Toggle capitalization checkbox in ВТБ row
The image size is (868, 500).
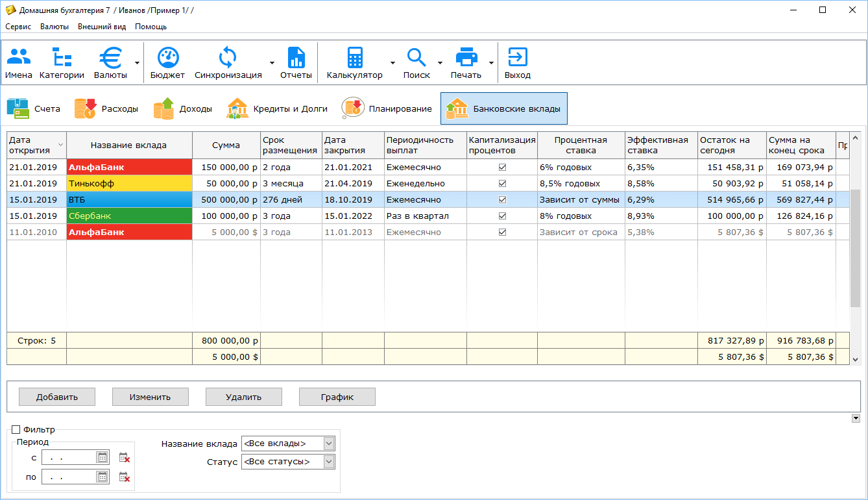pos(502,200)
